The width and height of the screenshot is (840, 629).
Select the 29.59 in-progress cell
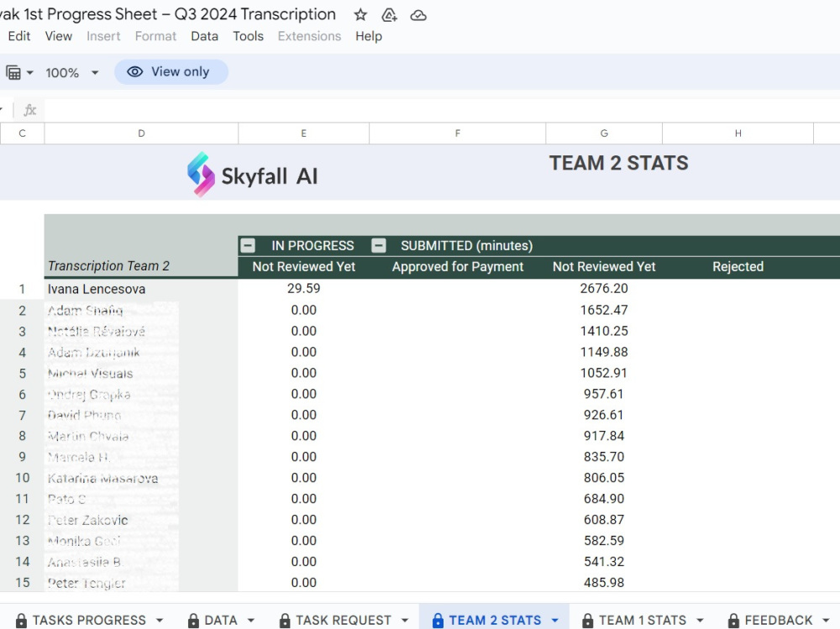304,289
